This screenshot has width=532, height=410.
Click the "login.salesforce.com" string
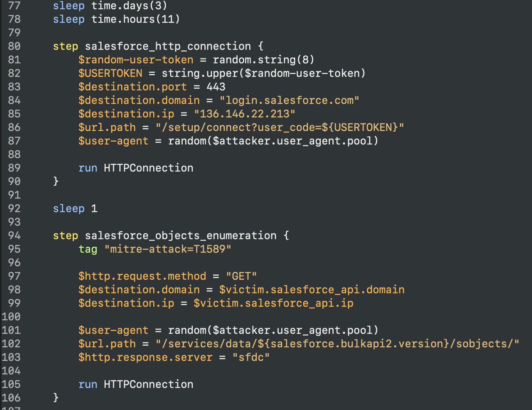coord(289,100)
